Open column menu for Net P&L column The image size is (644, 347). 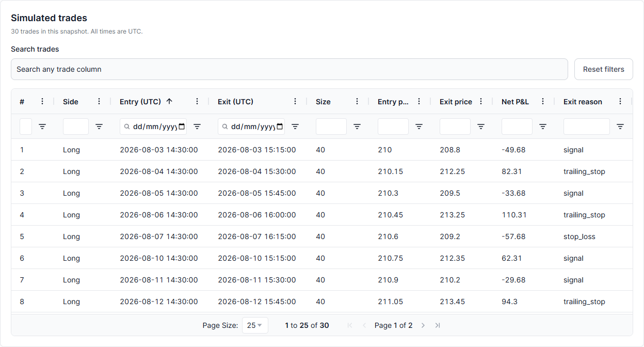[x=543, y=102]
